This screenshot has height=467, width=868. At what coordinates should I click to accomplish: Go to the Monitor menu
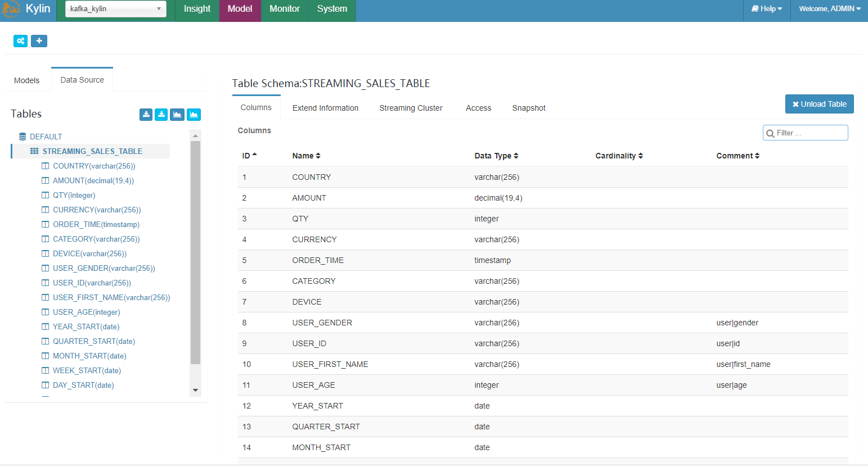pos(285,9)
